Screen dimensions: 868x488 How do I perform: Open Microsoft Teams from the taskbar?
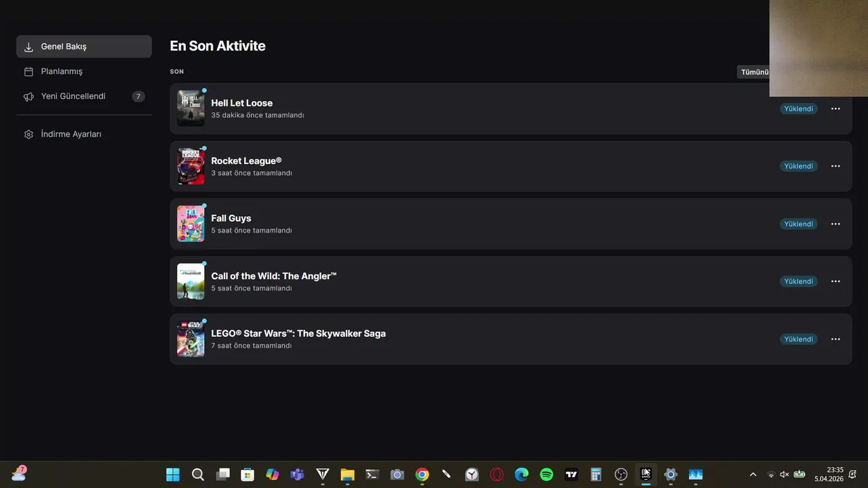pos(298,474)
